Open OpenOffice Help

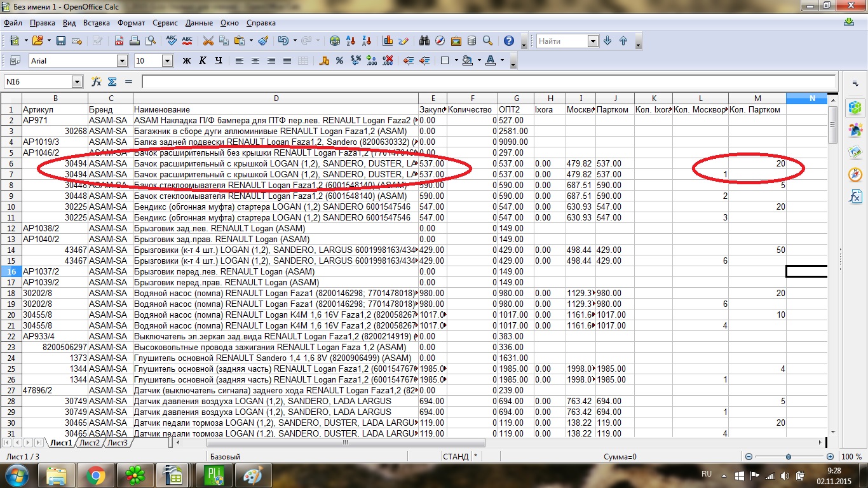[508, 41]
